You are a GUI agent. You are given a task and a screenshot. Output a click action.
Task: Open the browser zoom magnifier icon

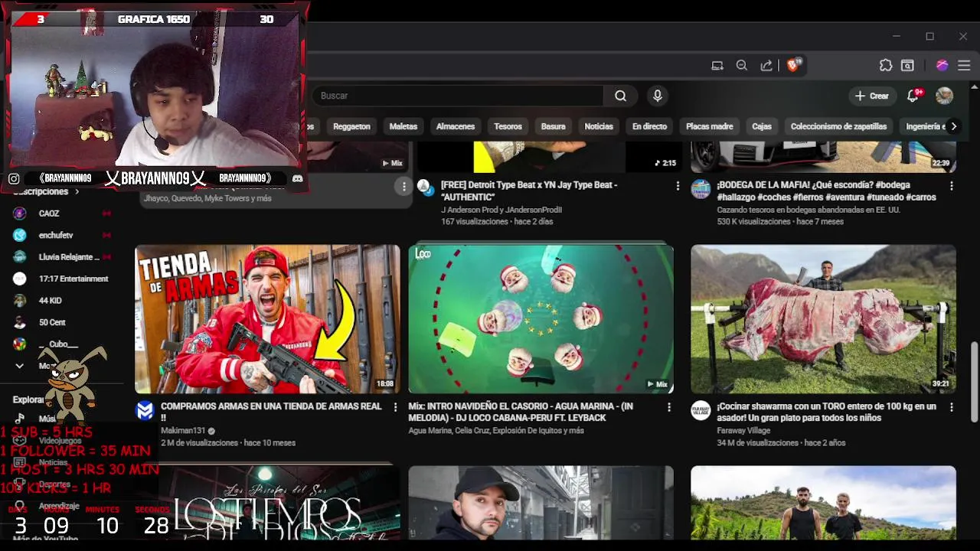point(741,65)
